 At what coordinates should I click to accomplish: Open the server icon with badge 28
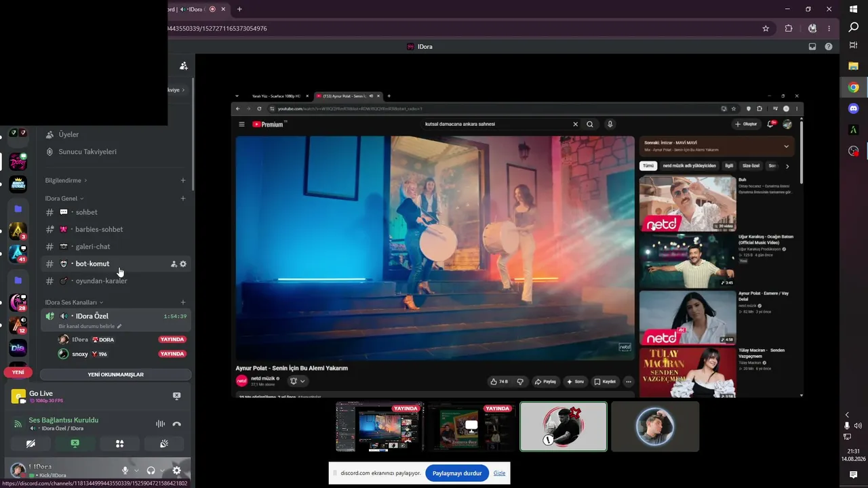click(18, 302)
